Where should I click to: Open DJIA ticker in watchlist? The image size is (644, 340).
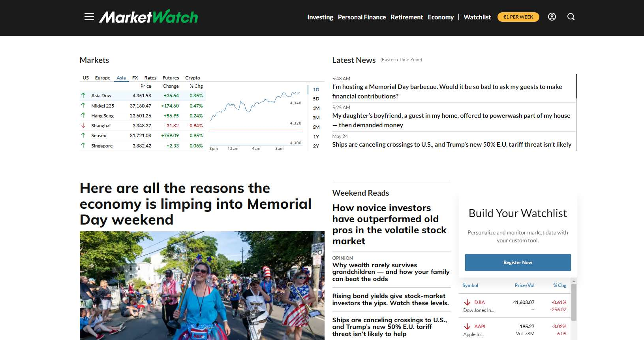479,302
